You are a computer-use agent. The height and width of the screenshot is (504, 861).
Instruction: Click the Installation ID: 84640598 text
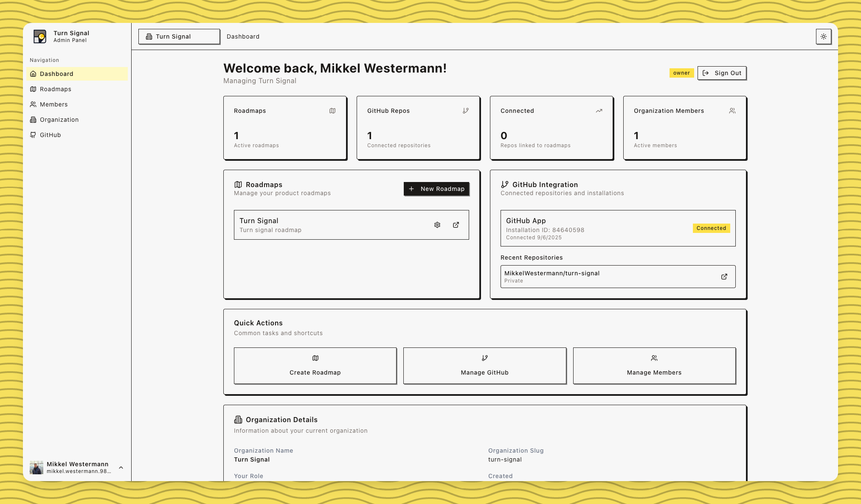point(545,230)
